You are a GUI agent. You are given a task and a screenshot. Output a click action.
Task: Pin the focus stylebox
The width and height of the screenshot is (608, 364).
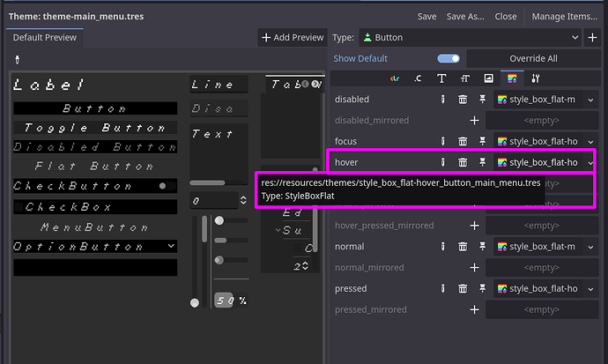pos(482,142)
